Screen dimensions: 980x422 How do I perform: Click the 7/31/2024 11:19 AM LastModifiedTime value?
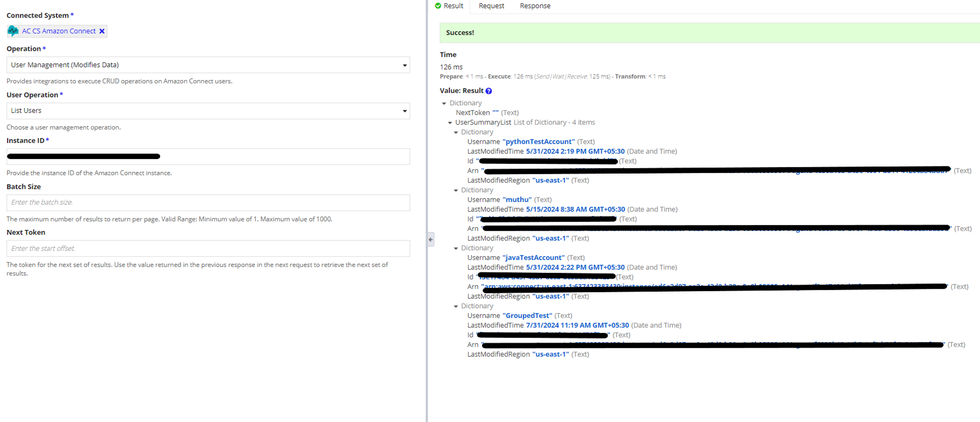pos(578,325)
